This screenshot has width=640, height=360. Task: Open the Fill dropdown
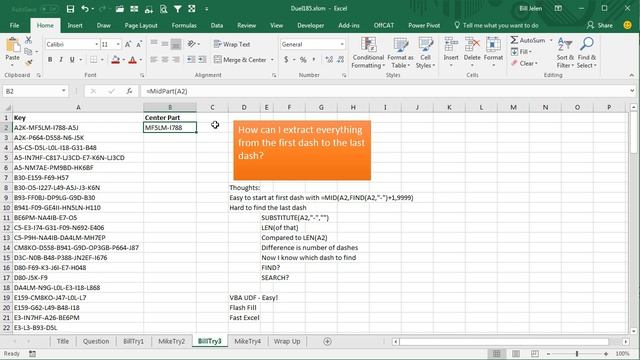(521, 52)
